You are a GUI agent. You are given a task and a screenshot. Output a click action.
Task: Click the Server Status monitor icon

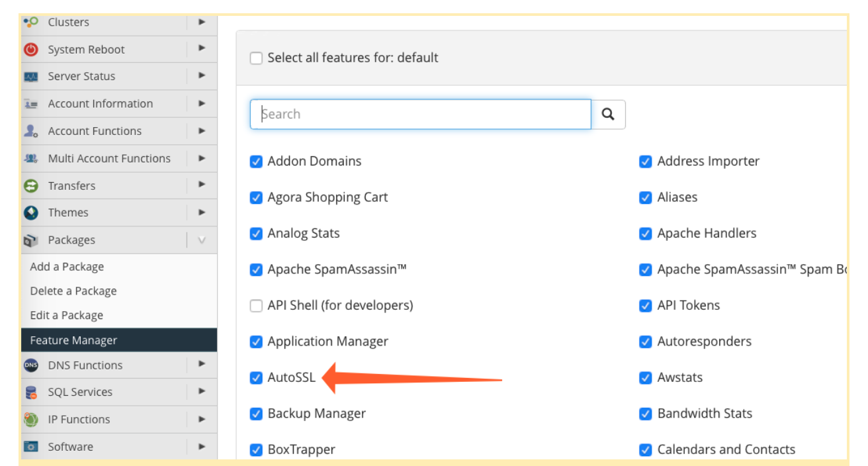tap(31, 77)
